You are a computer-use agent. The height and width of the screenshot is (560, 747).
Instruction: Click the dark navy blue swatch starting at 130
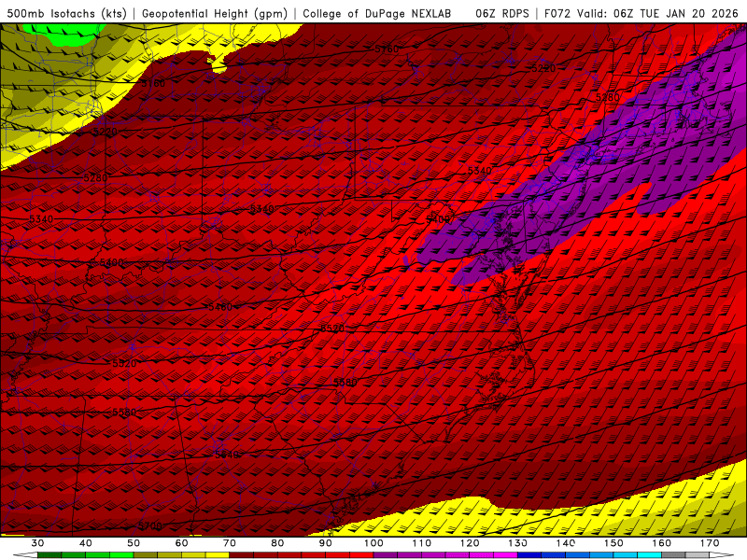[x=529, y=555]
